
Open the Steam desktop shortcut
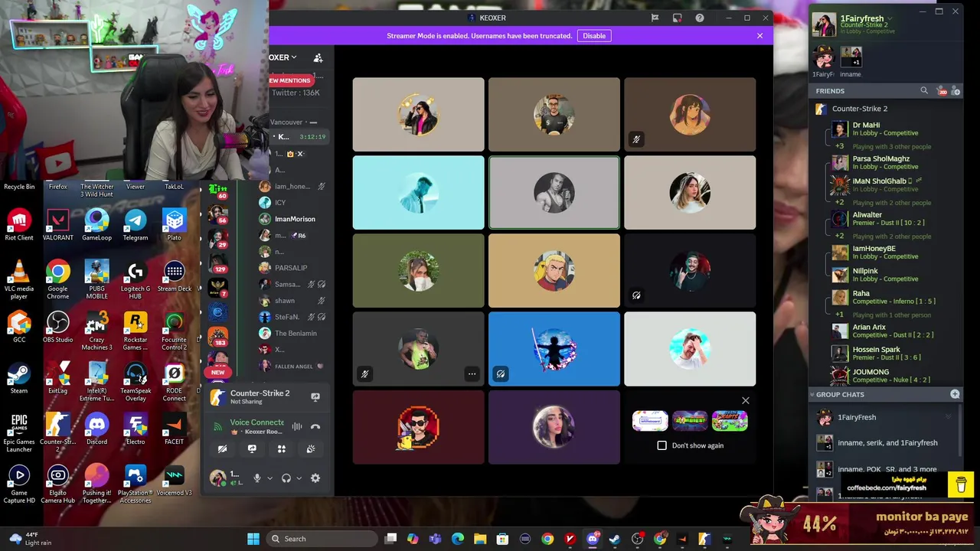(x=18, y=378)
